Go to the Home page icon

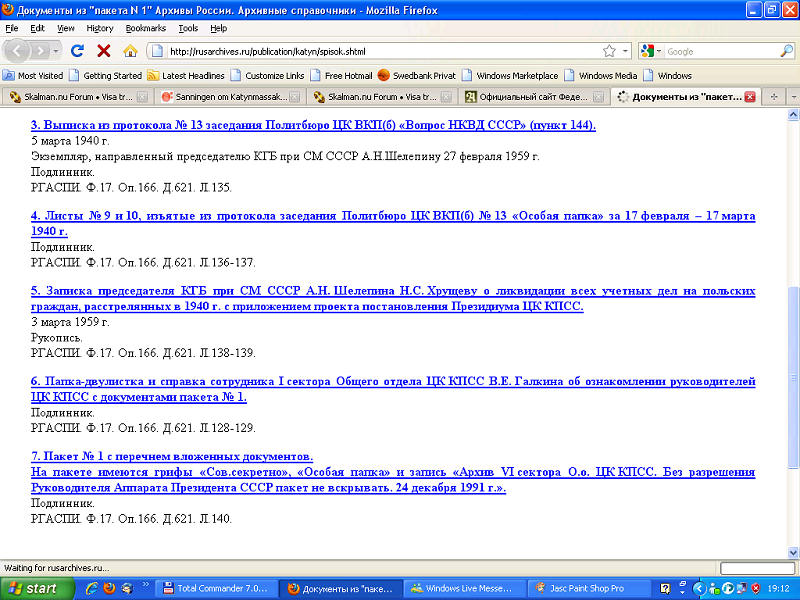click(130, 51)
